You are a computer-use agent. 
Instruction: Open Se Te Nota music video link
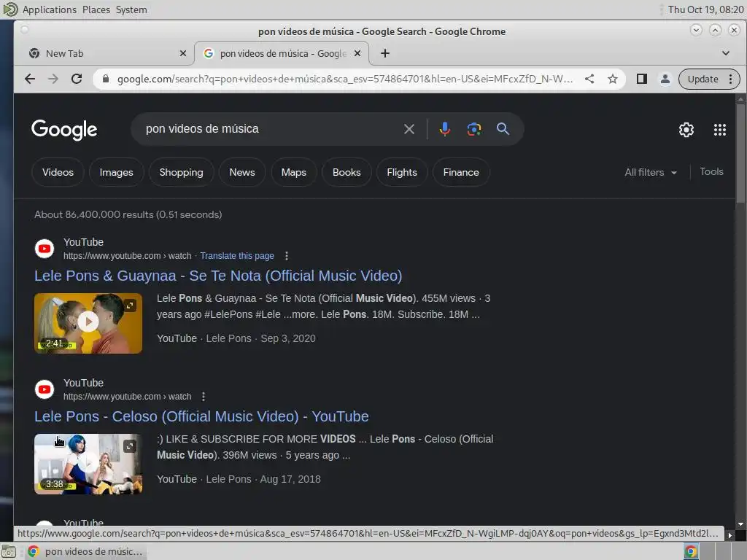pyautogui.click(x=217, y=276)
